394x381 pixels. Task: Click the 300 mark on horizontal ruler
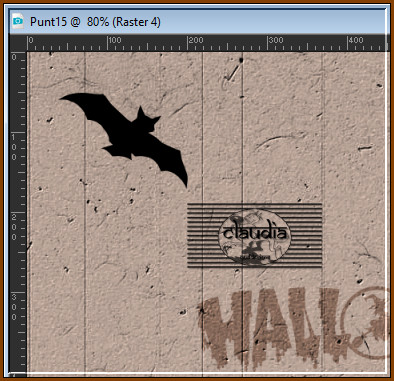276,40
